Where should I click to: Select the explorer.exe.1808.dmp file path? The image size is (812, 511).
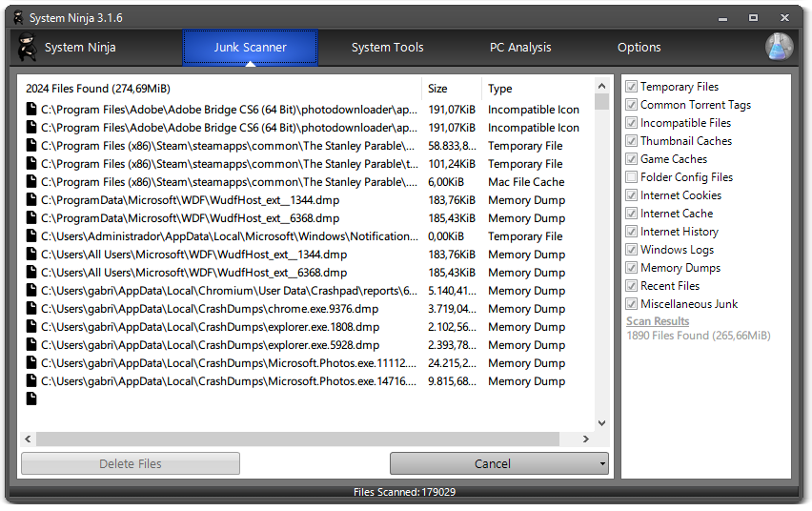coord(211,327)
